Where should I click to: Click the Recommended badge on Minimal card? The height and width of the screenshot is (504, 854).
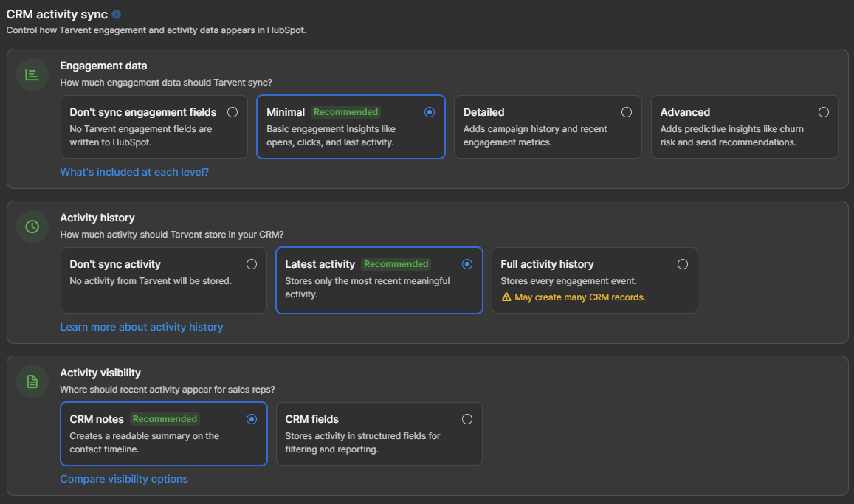click(x=346, y=112)
